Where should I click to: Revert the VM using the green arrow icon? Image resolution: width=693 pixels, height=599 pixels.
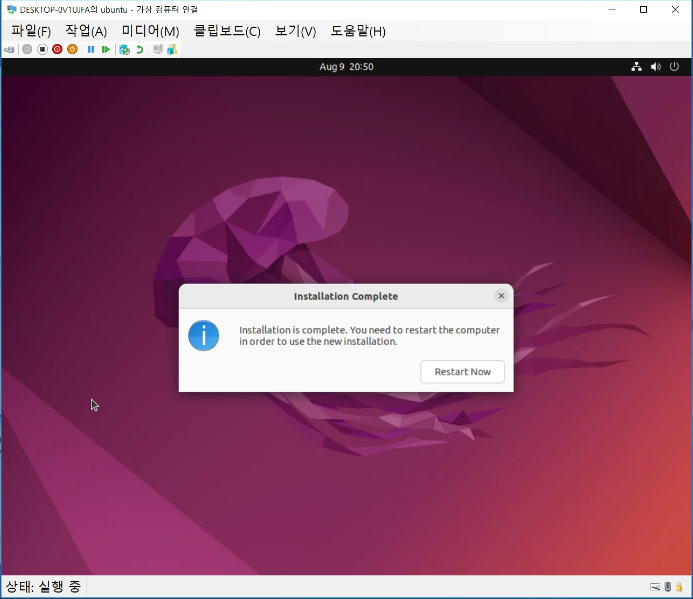pyautogui.click(x=140, y=50)
